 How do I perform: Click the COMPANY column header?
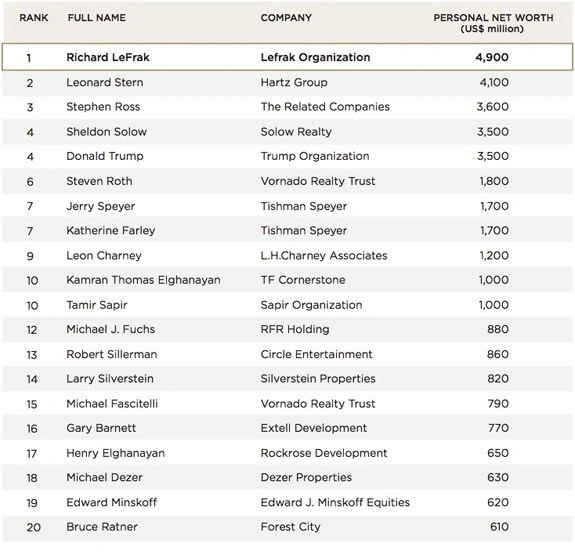[286, 18]
